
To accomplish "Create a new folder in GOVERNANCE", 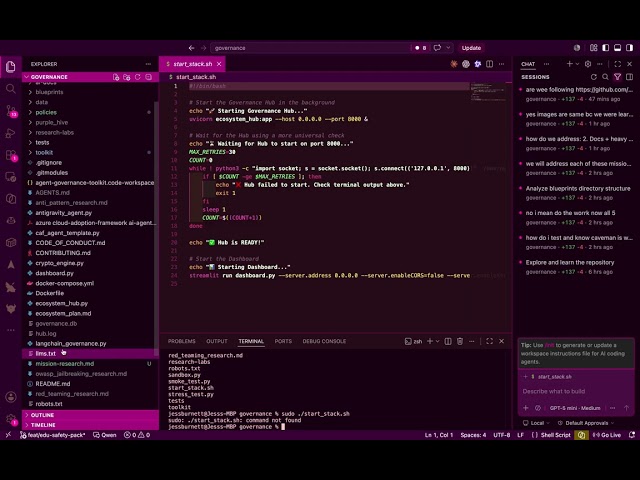I will 127,77.
